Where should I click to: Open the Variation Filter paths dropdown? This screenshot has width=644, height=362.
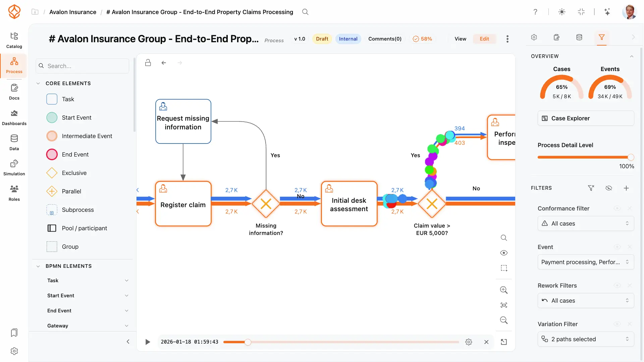click(586, 339)
